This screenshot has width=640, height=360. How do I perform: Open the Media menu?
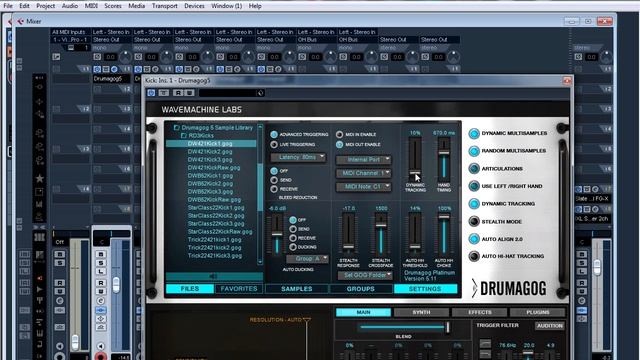[136, 6]
